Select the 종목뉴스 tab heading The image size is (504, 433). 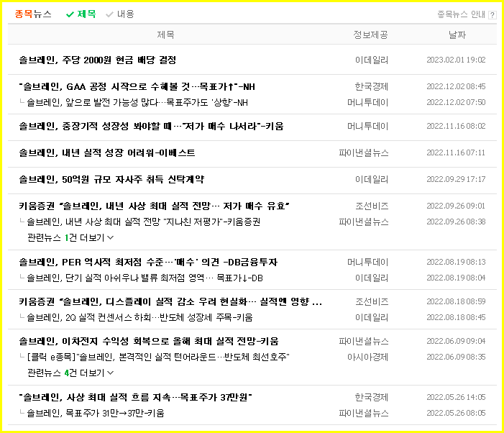coord(33,14)
